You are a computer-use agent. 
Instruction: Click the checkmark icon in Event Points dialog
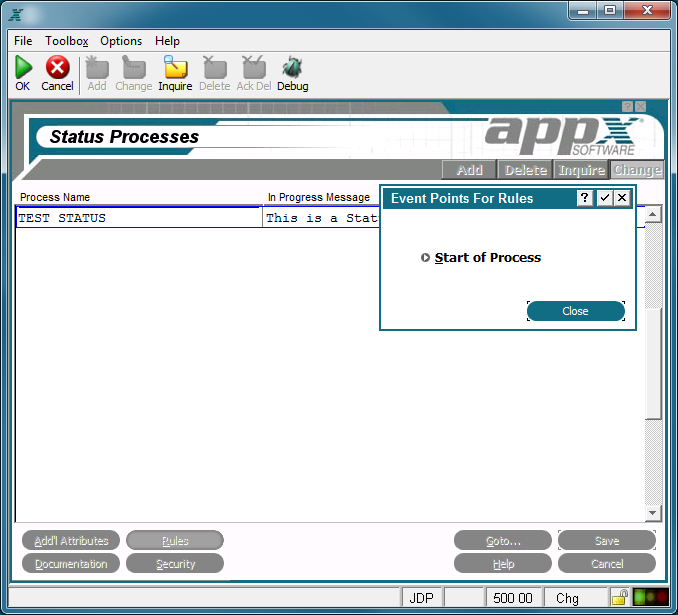coord(604,198)
